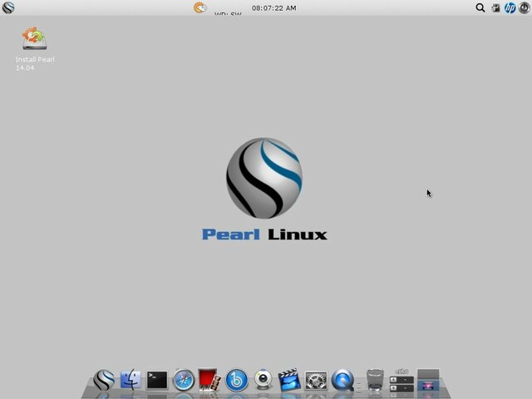Launch the Terminal from the dock
This screenshot has width=532, height=399.
pyautogui.click(x=157, y=380)
